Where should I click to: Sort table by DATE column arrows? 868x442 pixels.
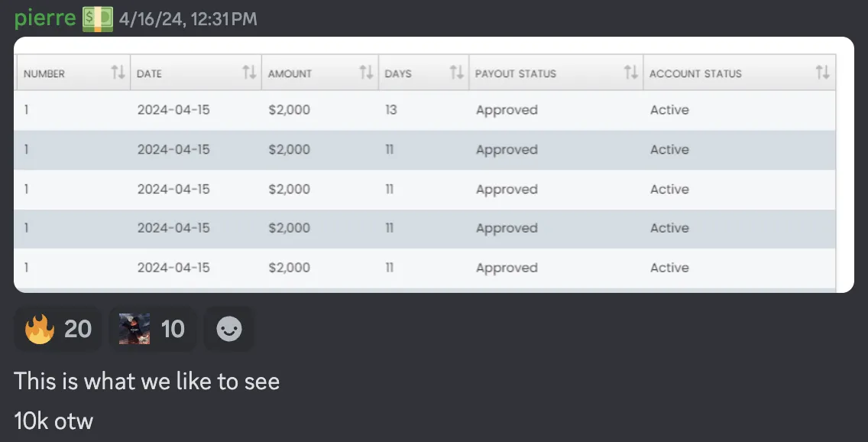(x=249, y=72)
